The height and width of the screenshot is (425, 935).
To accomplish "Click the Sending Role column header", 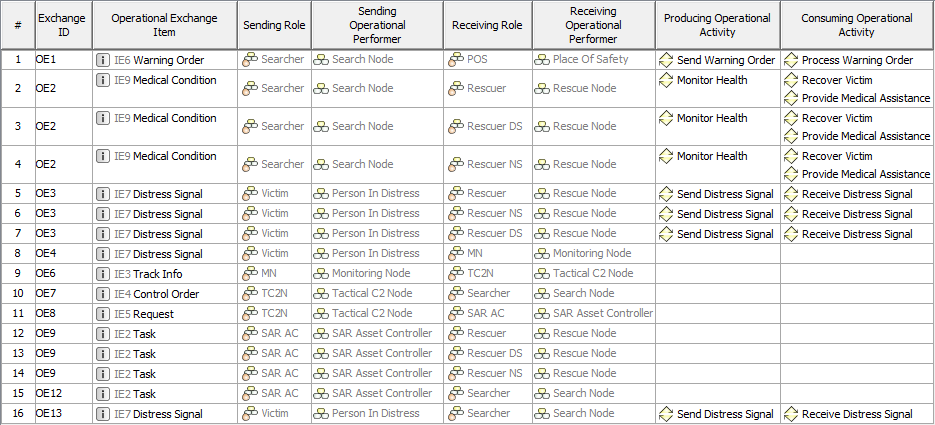I will pos(274,25).
